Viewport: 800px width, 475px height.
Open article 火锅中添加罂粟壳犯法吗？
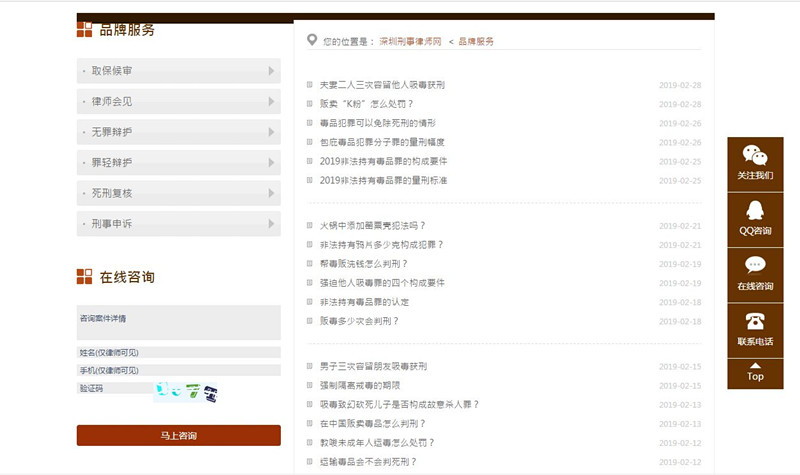pos(373,226)
